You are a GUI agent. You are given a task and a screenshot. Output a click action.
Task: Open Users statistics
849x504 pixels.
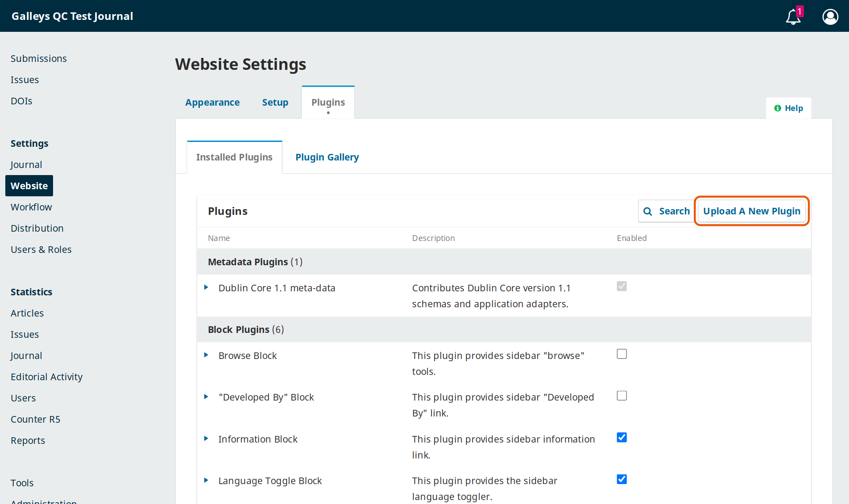[23, 398]
